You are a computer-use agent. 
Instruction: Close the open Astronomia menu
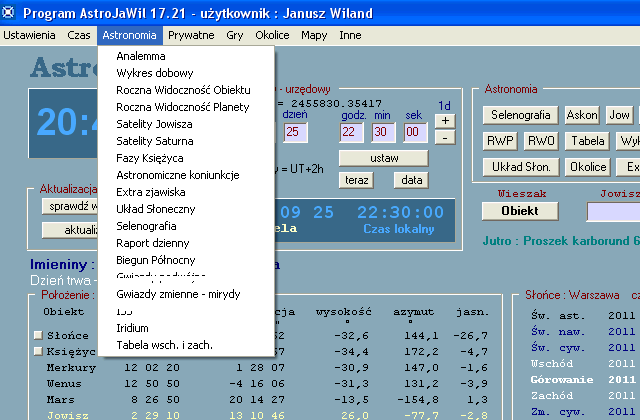click(129, 36)
